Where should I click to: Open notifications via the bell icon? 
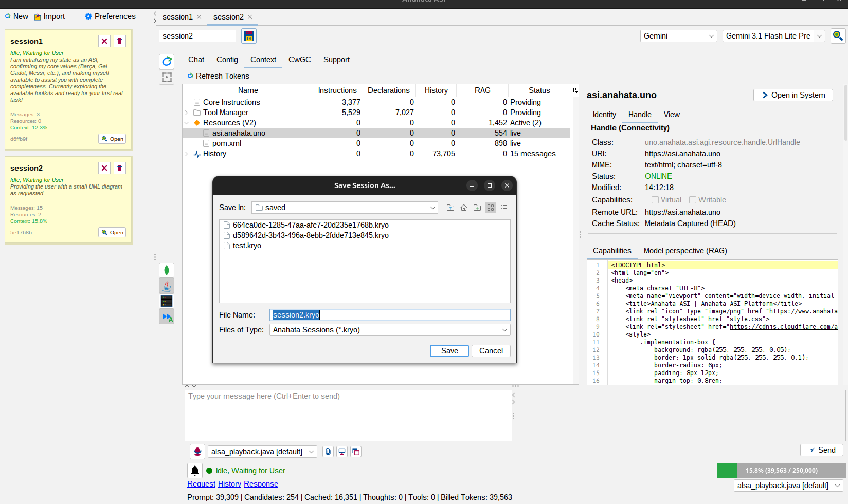(x=194, y=470)
